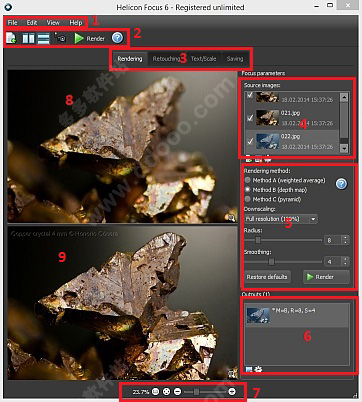This screenshot has width=362, height=402.
Task: Click Render button in rendering method panel
Action: [x=326, y=277]
